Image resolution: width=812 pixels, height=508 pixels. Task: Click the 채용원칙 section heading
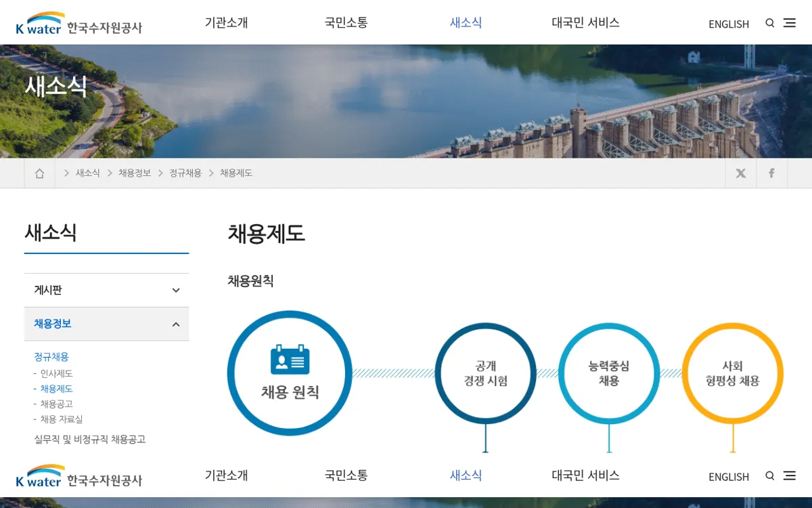click(x=250, y=281)
